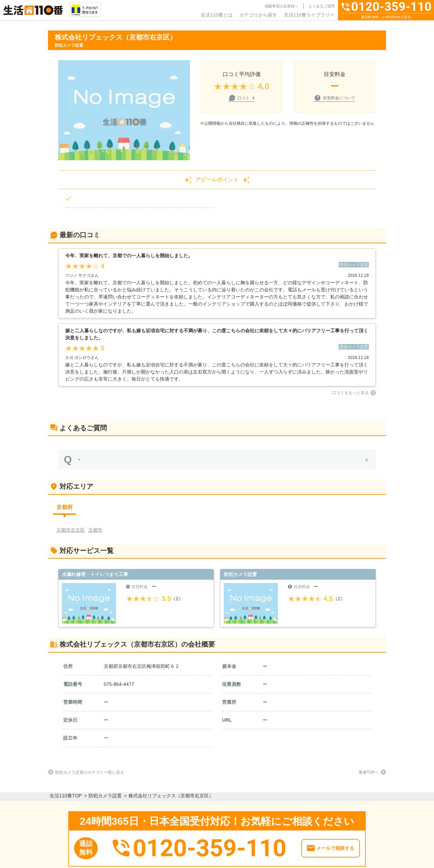Click the arrow icon beside 業者TOPへ
Viewport: 434px width, 868px height.
[x=383, y=772]
